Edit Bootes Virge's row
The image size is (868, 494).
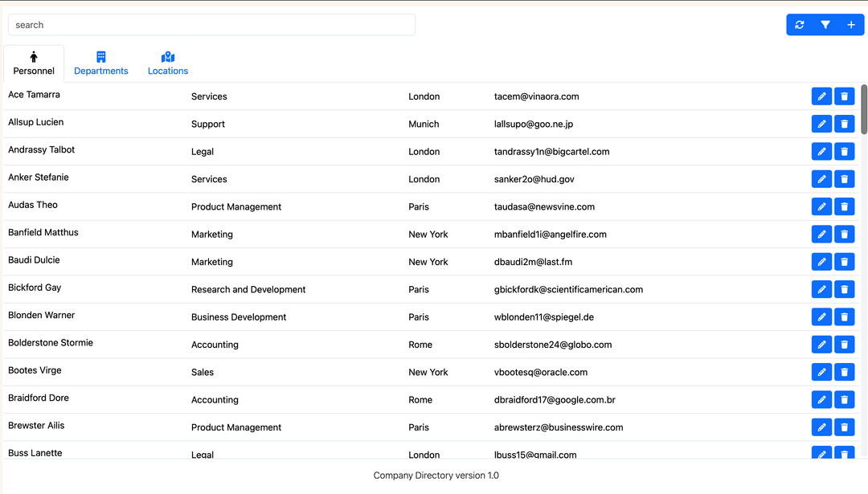(x=821, y=372)
